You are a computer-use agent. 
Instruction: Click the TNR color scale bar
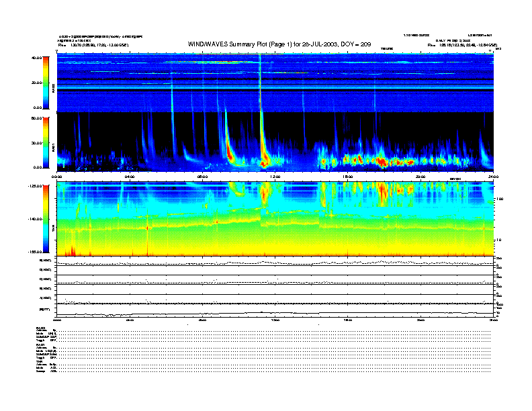[x=44, y=219]
